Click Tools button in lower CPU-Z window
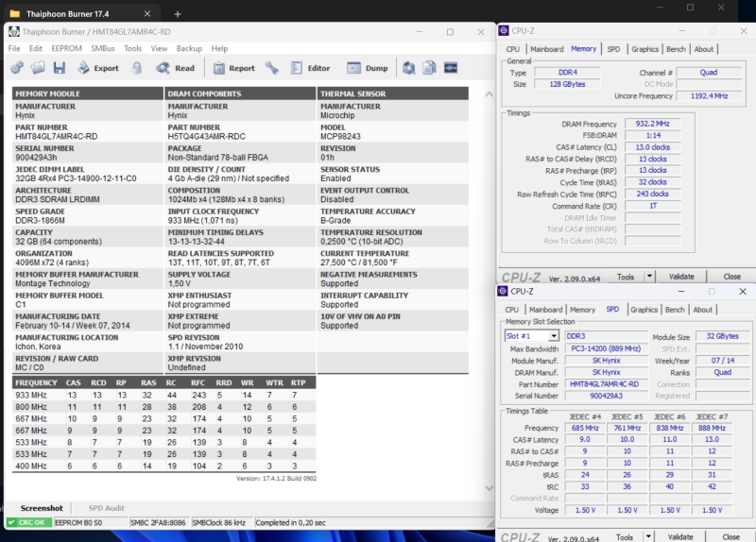The width and height of the screenshot is (756, 542). [x=625, y=536]
